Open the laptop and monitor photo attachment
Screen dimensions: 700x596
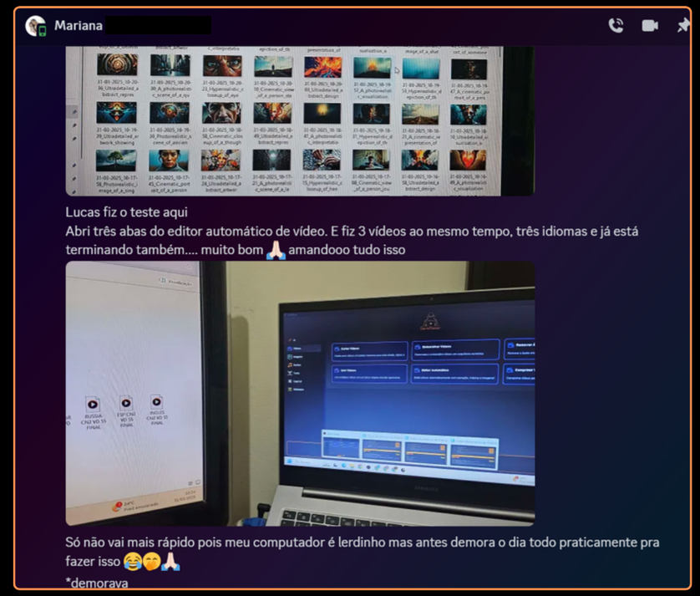tap(300, 393)
